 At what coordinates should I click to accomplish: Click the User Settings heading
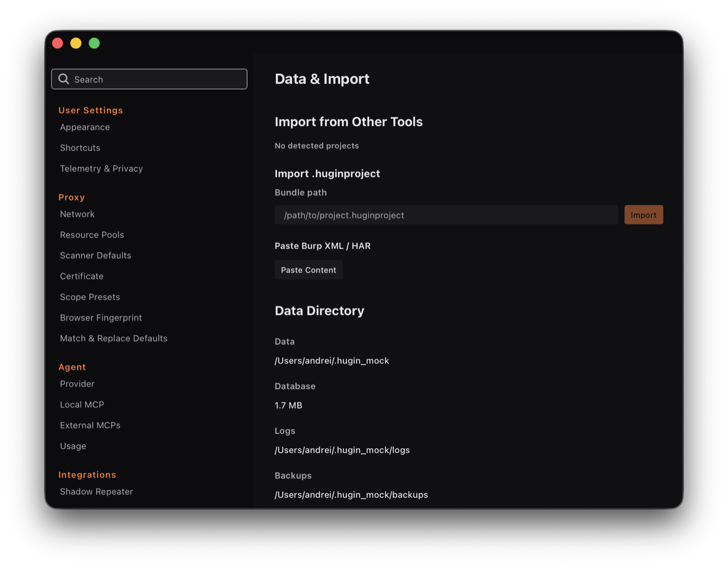(x=90, y=110)
